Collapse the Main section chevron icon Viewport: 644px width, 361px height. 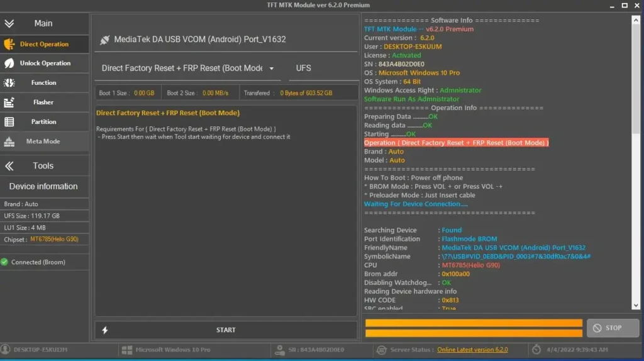point(9,23)
